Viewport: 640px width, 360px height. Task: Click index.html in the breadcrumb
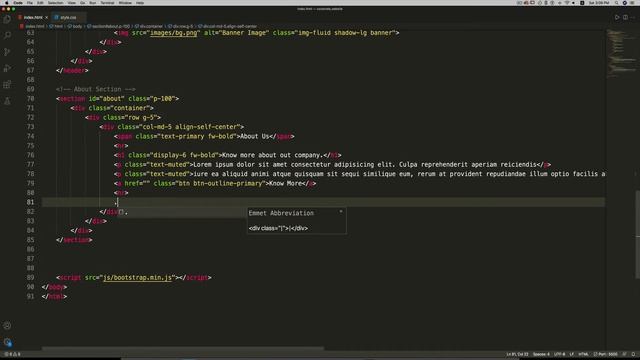pyautogui.click(x=34, y=26)
